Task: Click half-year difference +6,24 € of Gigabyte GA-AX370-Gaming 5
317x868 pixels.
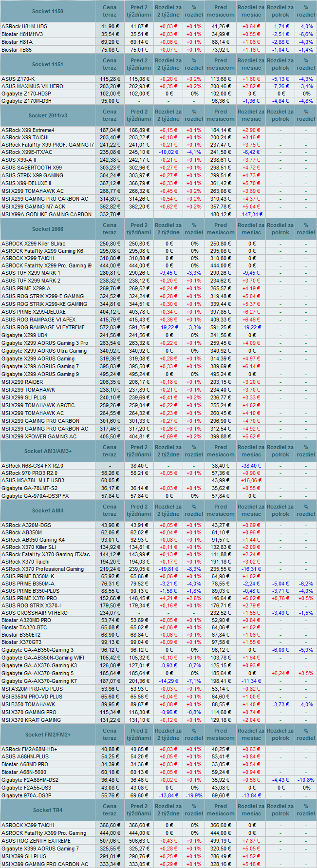Action: point(280,673)
